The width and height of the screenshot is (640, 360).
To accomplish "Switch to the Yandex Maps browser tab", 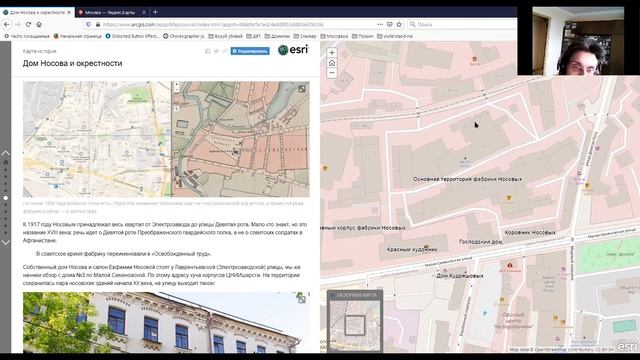I will tap(109, 13).
